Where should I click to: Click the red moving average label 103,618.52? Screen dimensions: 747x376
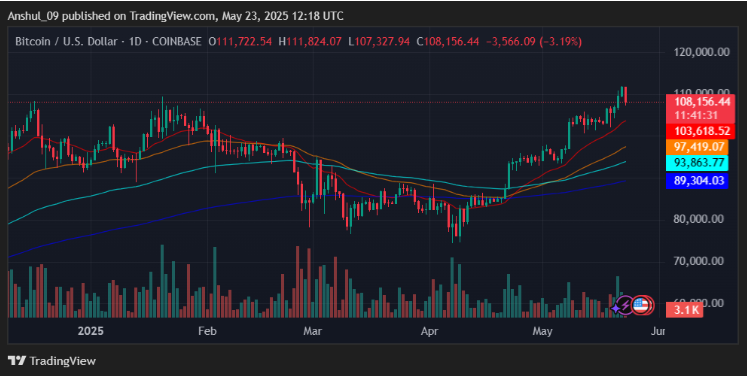(700, 131)
